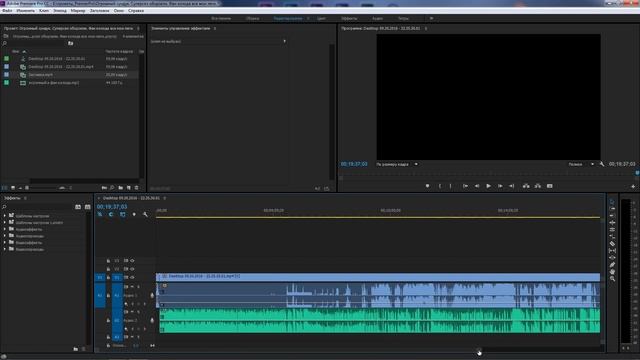Image resolution: width=640 pixels, height=360 pixels.
Task: Click the blue video clip on V1
Action: 378,277
